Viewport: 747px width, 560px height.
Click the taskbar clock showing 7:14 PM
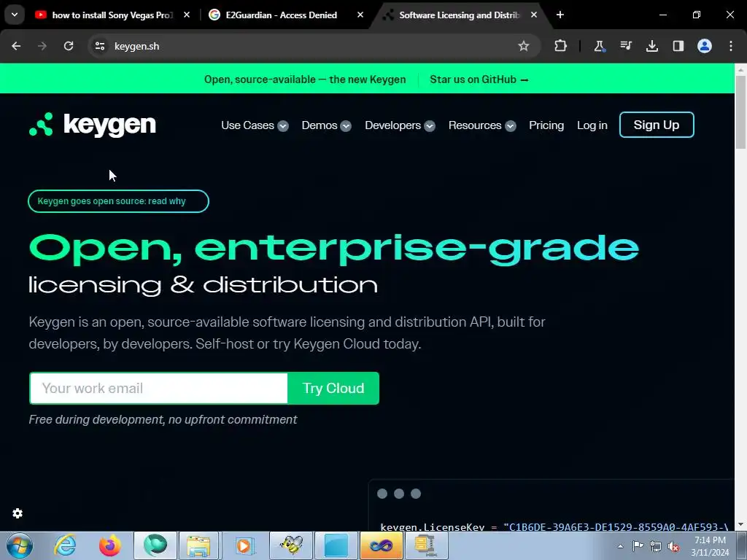pyautogui.click(x=710, y=546)
